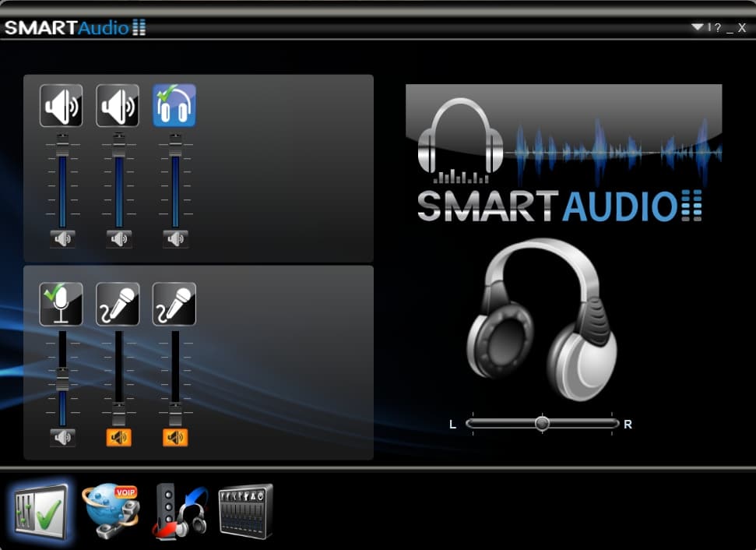756x550 pixels.
Task: Click the second speaker's volume slider handle
Action: click(x=118, y=145)
